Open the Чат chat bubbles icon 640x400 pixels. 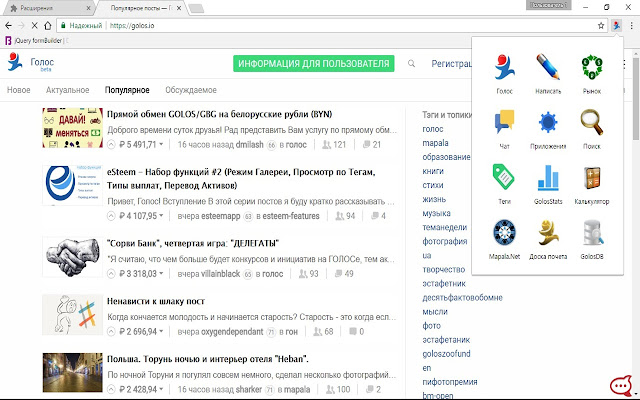pos(504,122)
